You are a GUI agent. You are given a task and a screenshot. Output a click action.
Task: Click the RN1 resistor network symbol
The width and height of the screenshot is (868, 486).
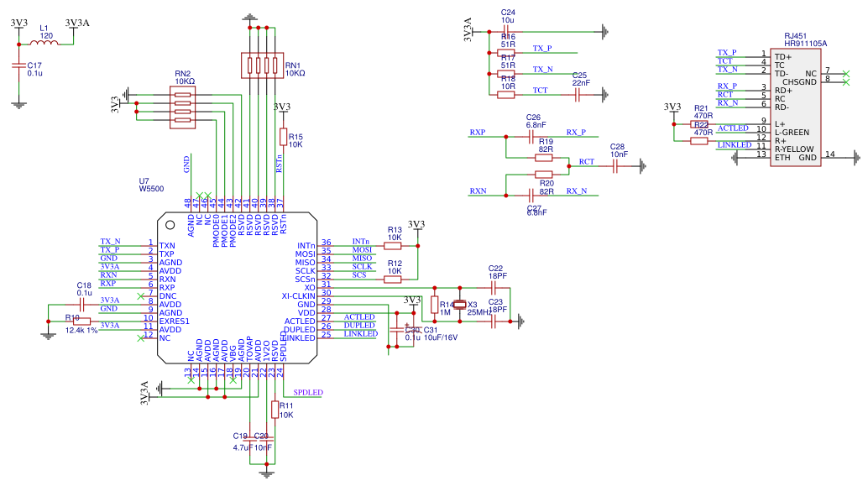[263, 65]
